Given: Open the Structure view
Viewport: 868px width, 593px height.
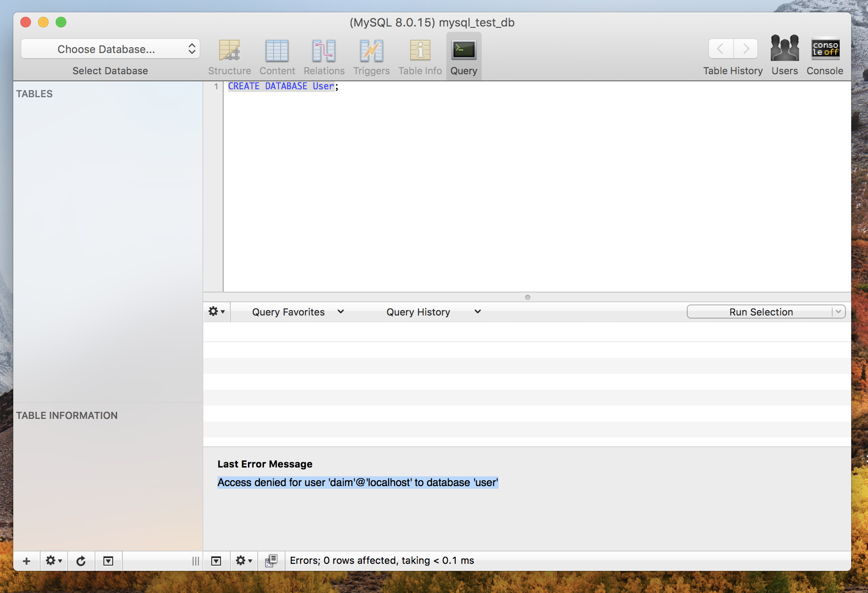Looking at the screenshot, I should click(x=229, y=57).
